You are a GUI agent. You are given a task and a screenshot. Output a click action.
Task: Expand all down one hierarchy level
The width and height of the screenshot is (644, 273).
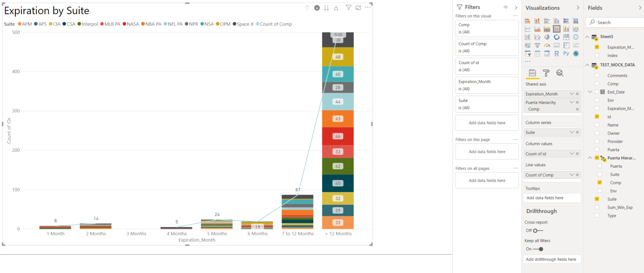[x=336, y=8]
